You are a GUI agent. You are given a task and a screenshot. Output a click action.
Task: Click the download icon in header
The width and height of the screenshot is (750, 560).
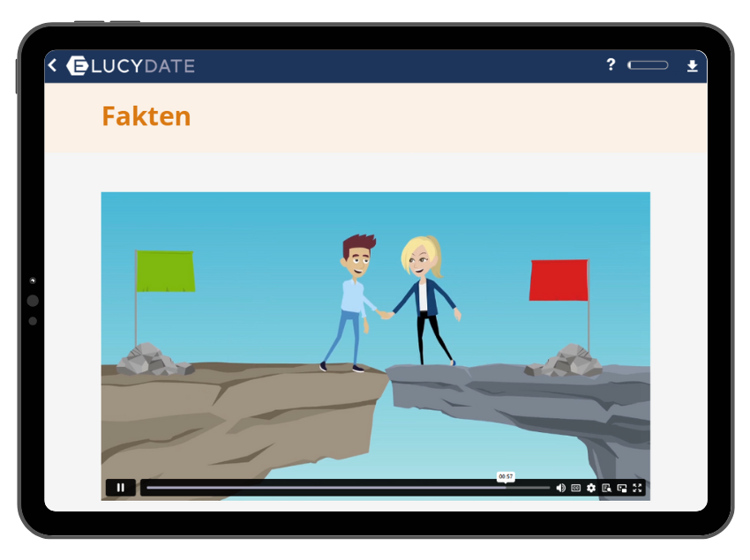coord(692,66)
